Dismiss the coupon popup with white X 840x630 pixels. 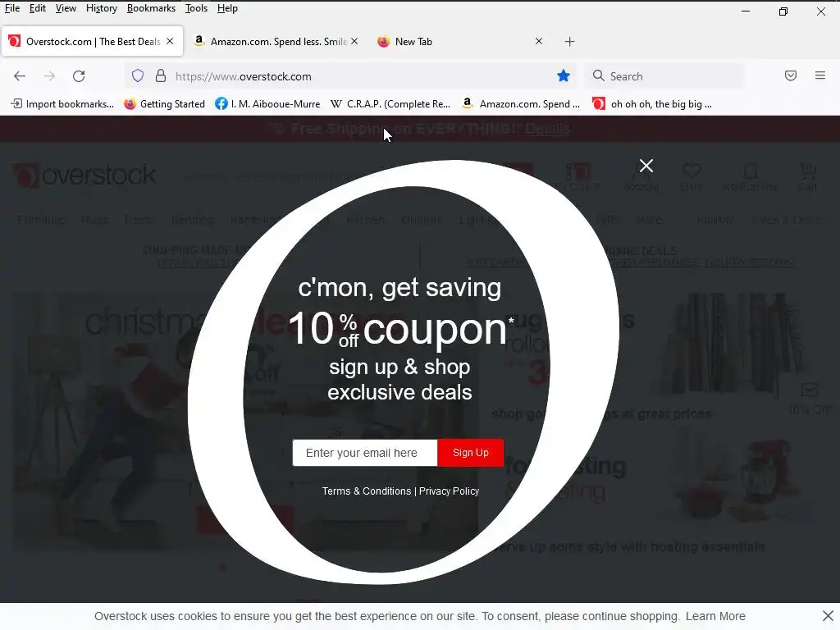coord(646,166)
